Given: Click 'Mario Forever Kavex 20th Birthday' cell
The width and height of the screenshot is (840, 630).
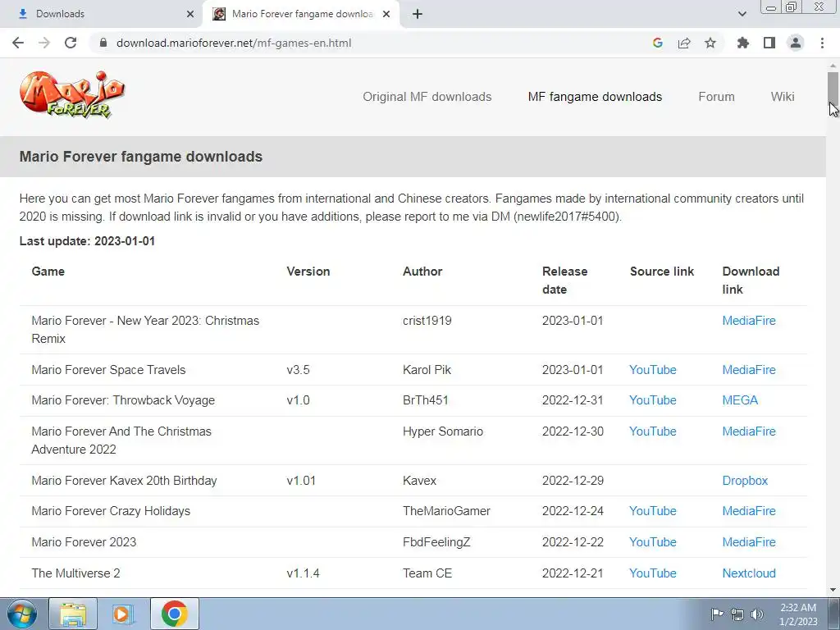Looking at the screenshot, I should click(125, 481).
